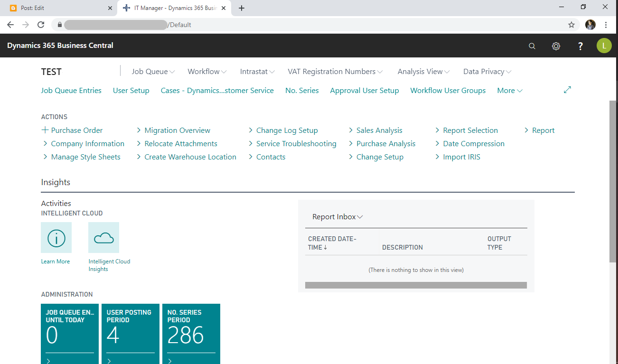Open the help question mark icon
The height and width of the screenshot is (364, 618).
[580, 46]
